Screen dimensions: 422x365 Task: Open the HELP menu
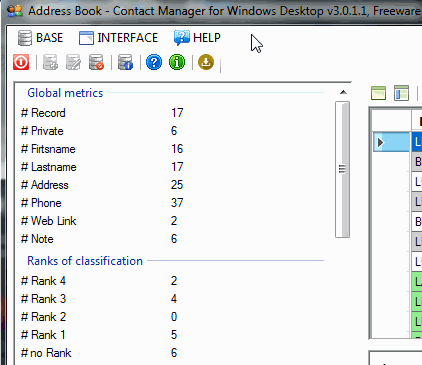pos(197,38)
